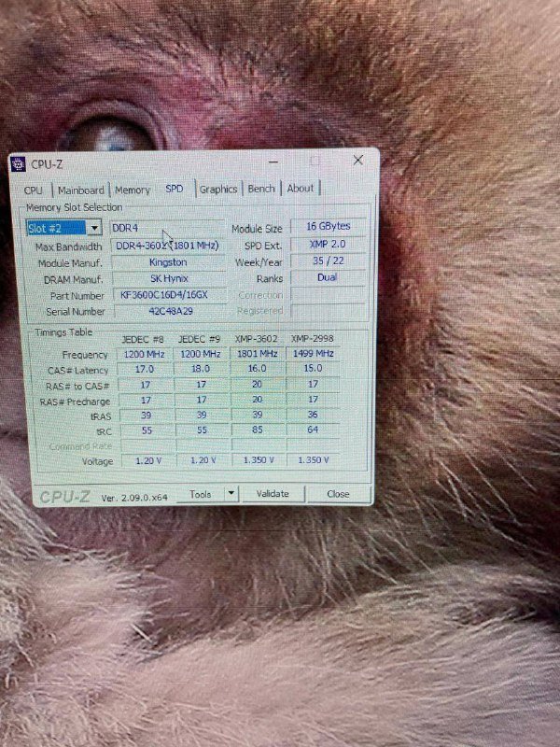560x747 pixels.
Task: Click the Tools button
Action: pos(200,494)
